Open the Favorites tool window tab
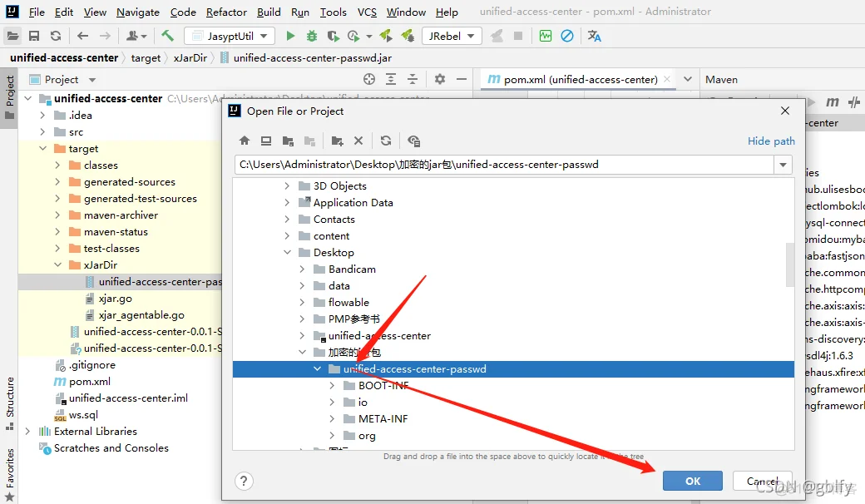 click(10, 474)
